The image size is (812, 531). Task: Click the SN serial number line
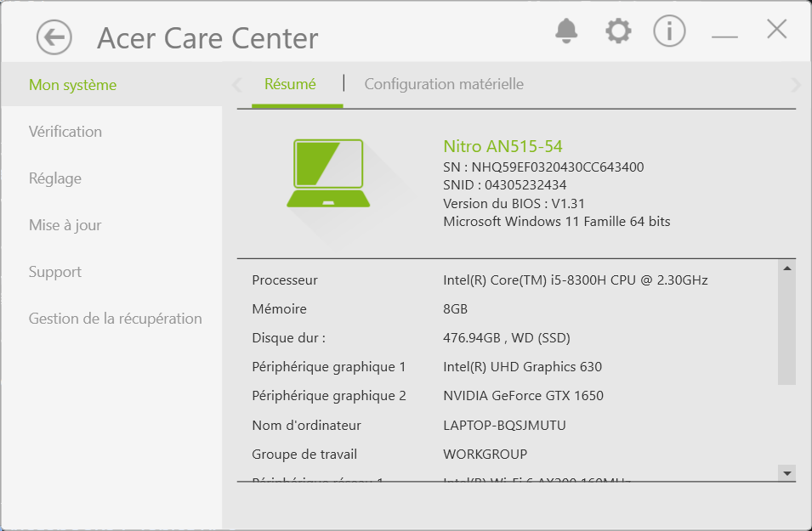coord(543,167)
